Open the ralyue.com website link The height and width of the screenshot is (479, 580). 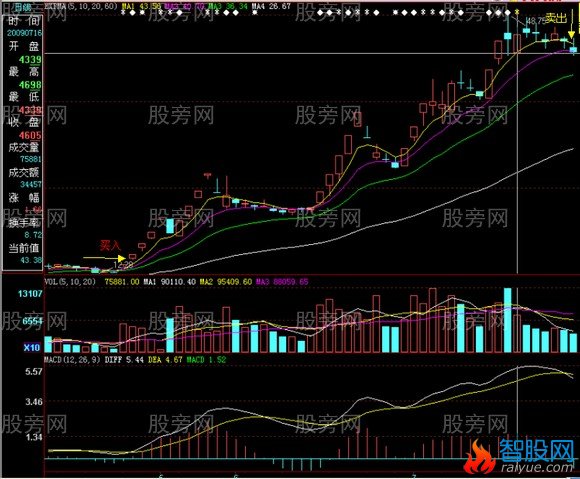point(537,467)
